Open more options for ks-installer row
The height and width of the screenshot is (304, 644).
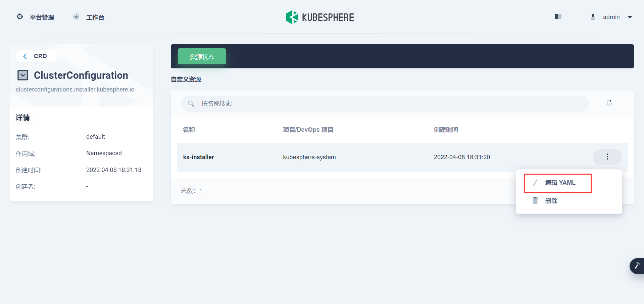click(x=607, y=157)
